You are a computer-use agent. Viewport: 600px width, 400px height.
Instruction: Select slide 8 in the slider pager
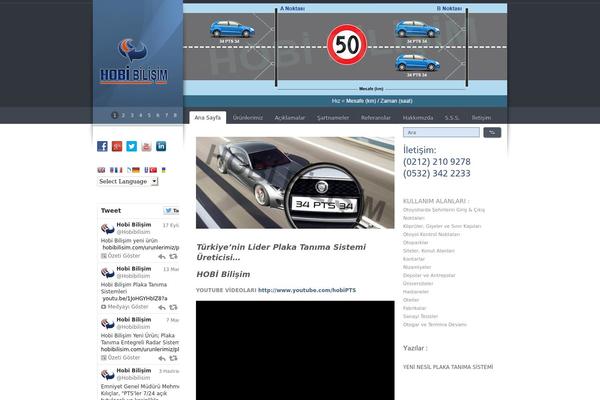[x=175, y=115]
